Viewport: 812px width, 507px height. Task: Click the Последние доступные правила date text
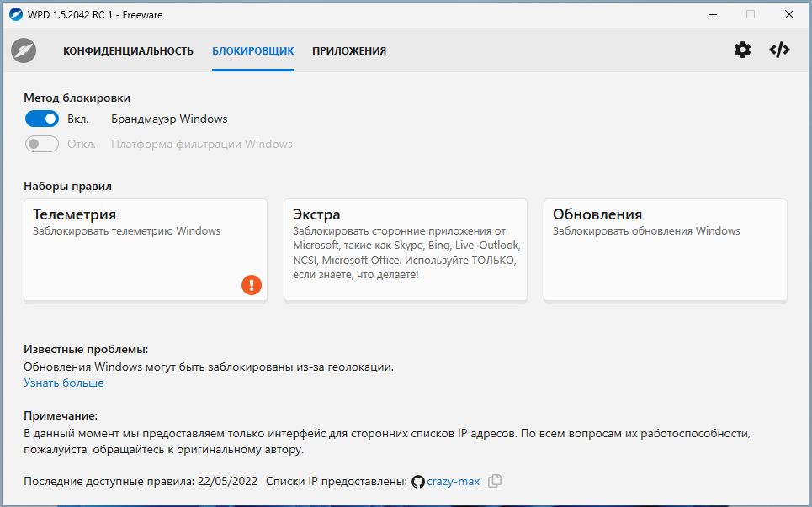coord(141,481)
